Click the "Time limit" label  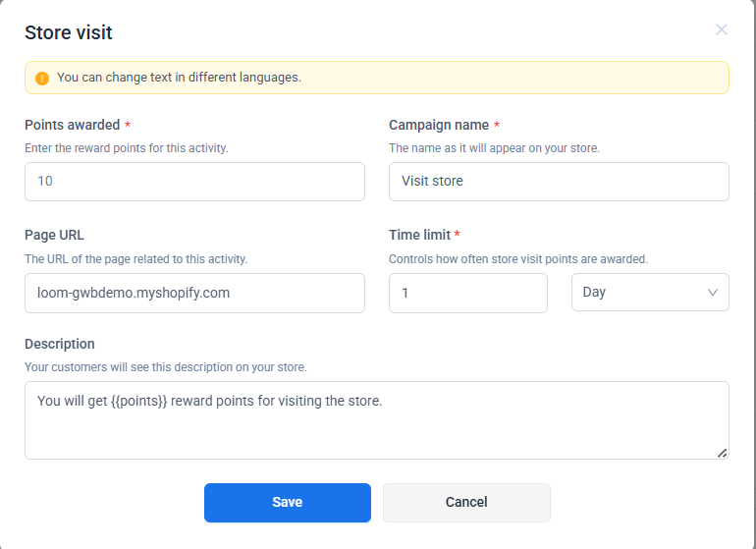tap(419, 235)
